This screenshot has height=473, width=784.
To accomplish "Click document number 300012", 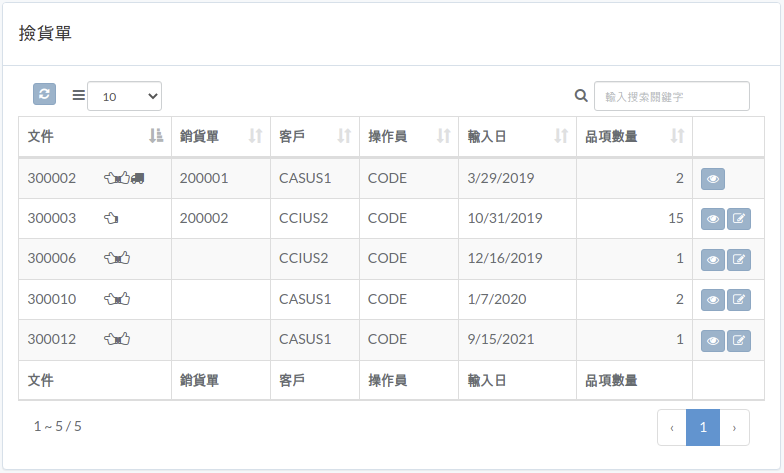I will click(x=52, y=339).
